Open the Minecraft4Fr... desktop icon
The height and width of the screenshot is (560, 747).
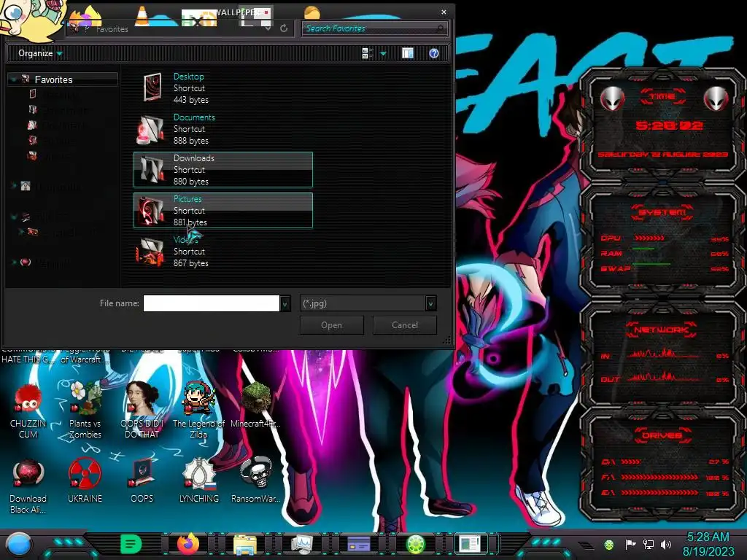(256, 405)
